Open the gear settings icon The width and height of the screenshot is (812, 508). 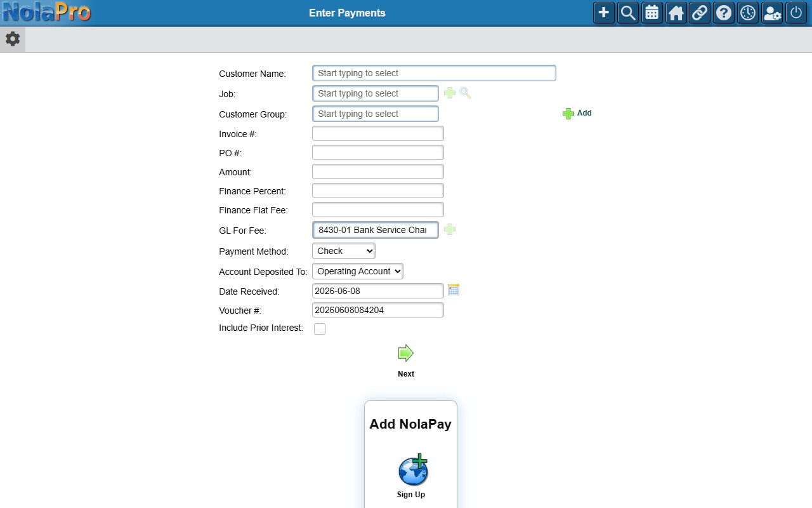point(13,39)
